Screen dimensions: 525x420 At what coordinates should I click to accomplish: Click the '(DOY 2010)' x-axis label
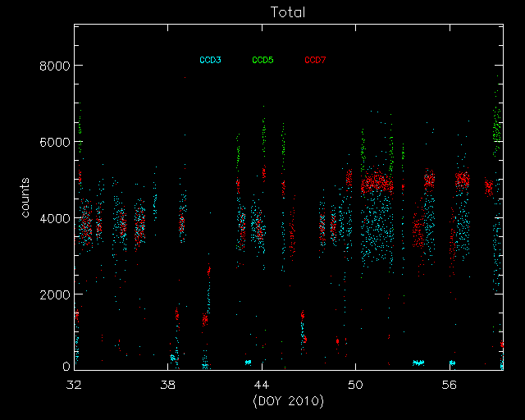click(x=288, y=401)
